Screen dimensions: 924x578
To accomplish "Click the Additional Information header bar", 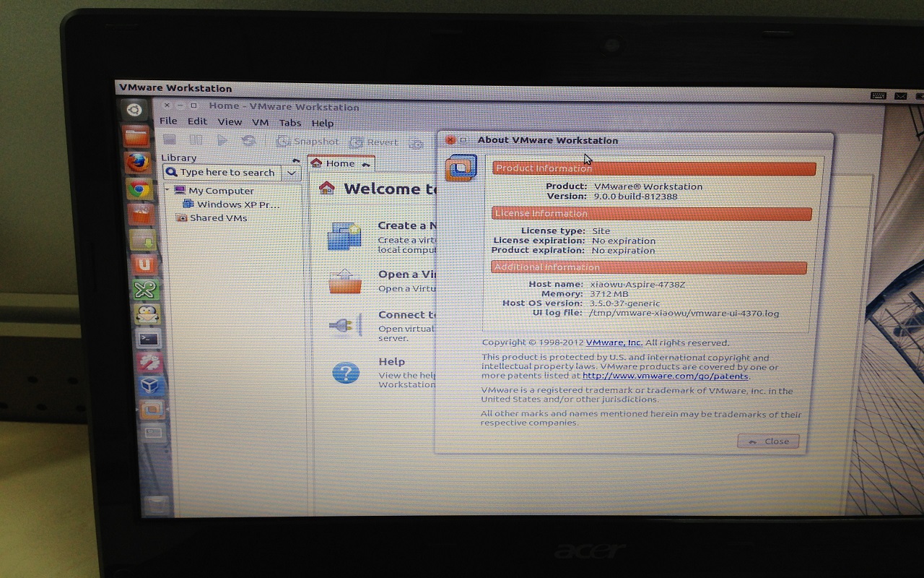I will pos(648,267).
